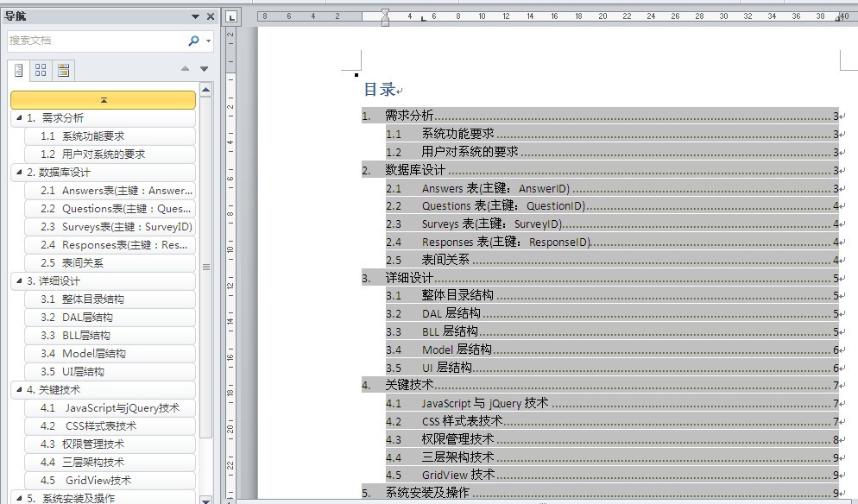This screenshot has height=504, width=858.
Task: Switch to the browse pages thumbnail tab
Action: [x=41, y=70]
